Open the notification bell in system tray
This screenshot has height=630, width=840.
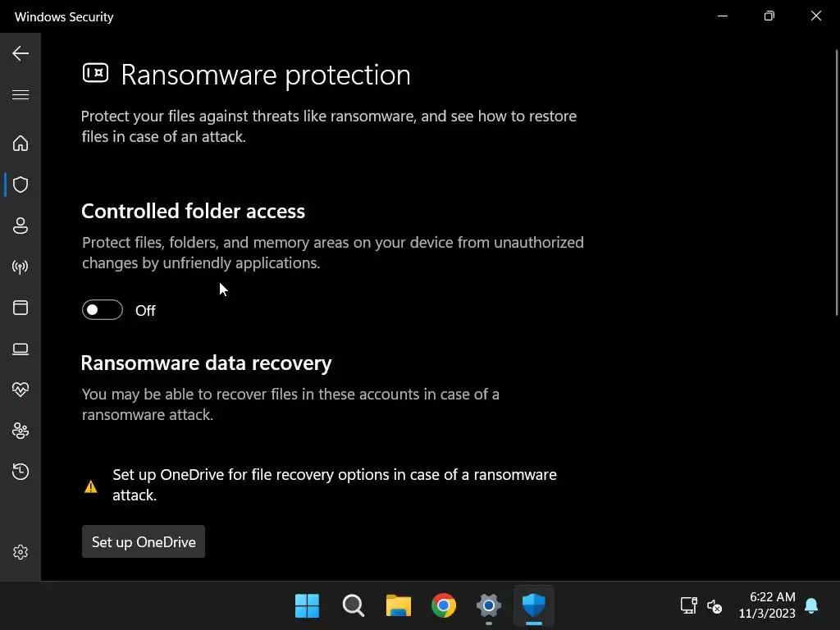811,606
